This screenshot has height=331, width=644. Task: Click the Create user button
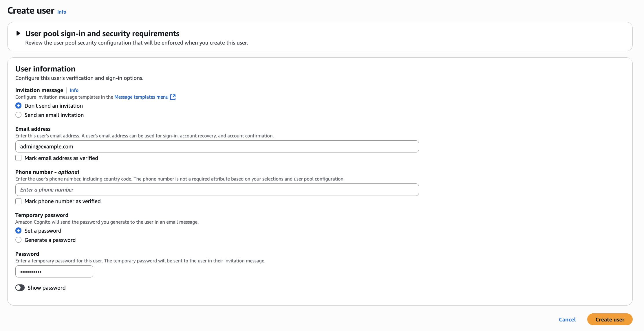(x=610, y=319)
